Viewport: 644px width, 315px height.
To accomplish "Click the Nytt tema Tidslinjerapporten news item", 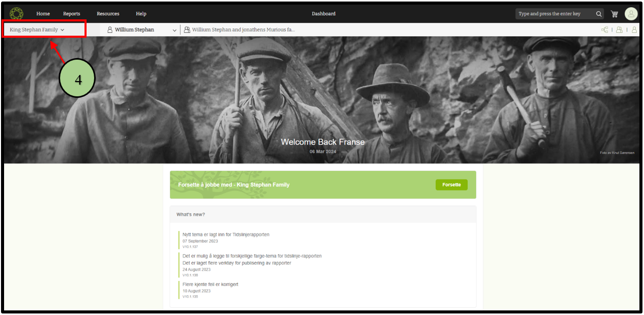I will coord(226,234).
